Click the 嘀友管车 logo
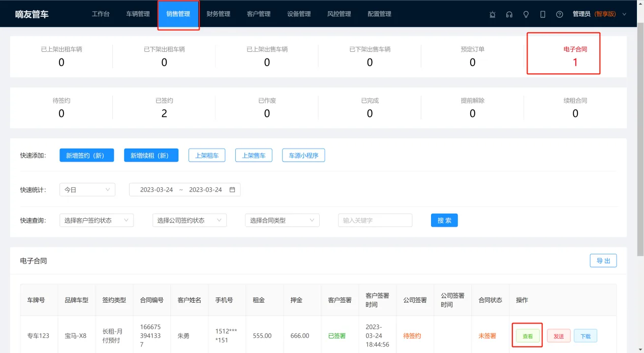This screenshot has width=644, height=353. click(x=32, y=14)
